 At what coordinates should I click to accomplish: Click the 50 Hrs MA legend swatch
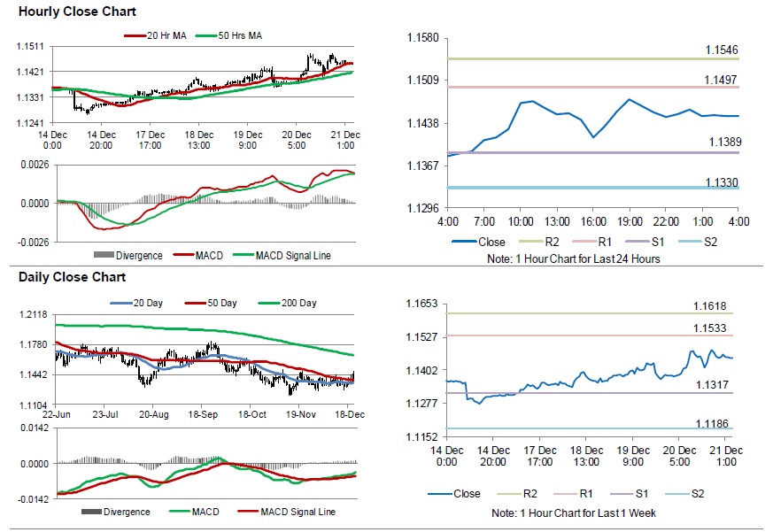(x=206, y=36)
